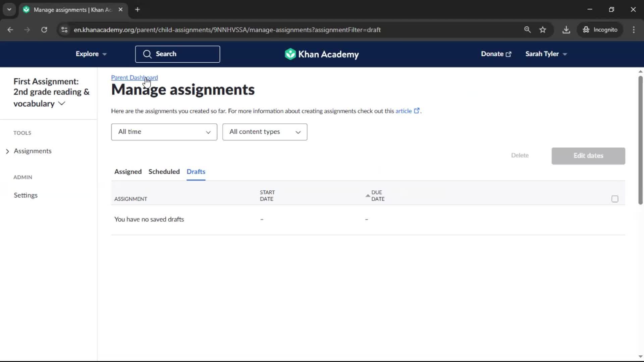
Task: Click the browser forward arrow
Action: coord(27,30)
